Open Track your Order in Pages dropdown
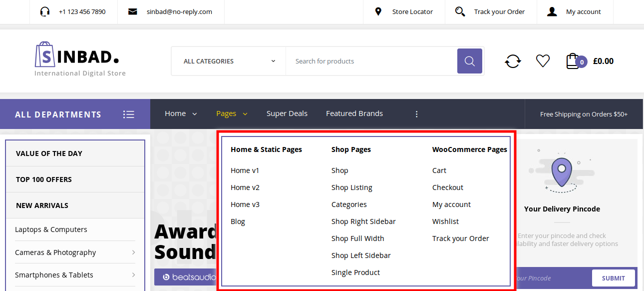The width and height of the screenshot is (644, 291). (461, 238)
